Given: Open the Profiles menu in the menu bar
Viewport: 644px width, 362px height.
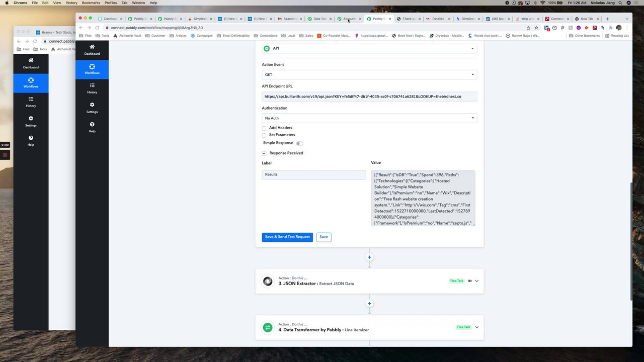Looking at the screenshot, I should tap(111, 3).
